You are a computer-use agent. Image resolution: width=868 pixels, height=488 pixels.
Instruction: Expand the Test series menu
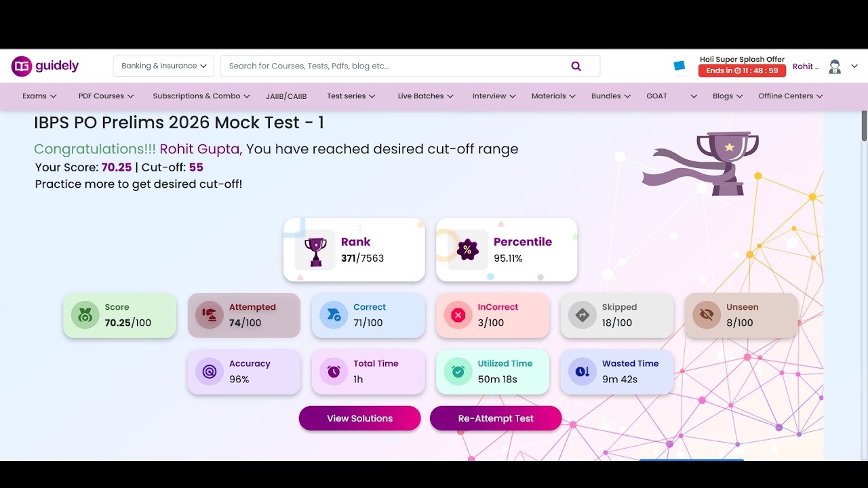point(351,96)
